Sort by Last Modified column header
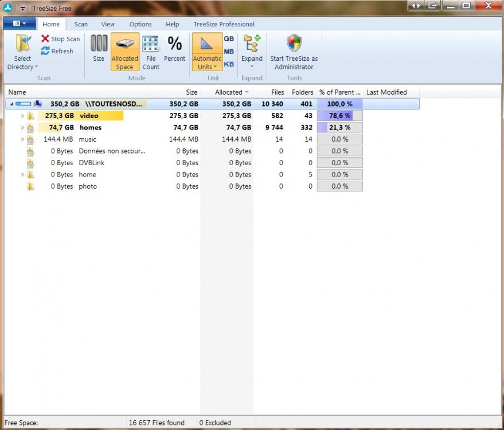Image resolution: width=504 pixels, height=430 pixels. (x=391, y=92)
